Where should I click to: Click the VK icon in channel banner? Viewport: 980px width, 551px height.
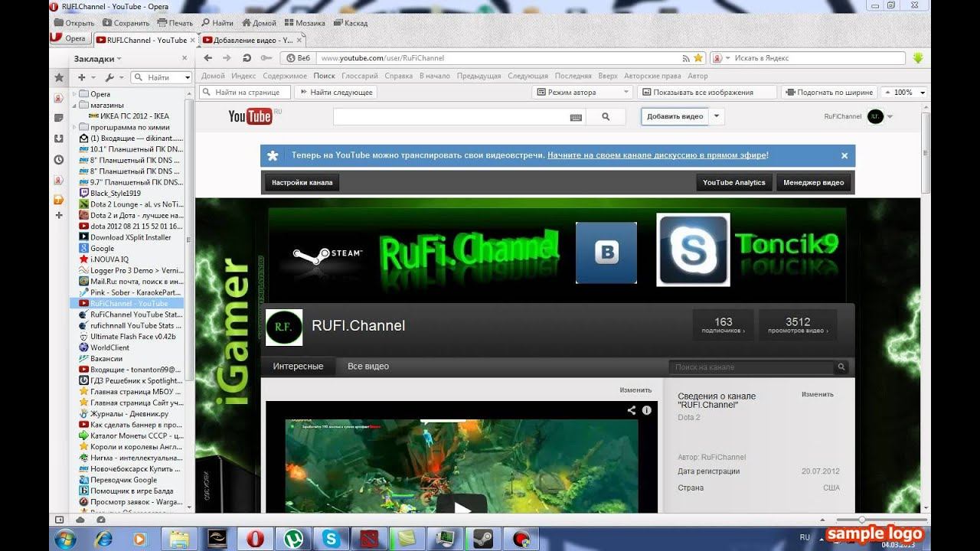(x=606, y=253)
